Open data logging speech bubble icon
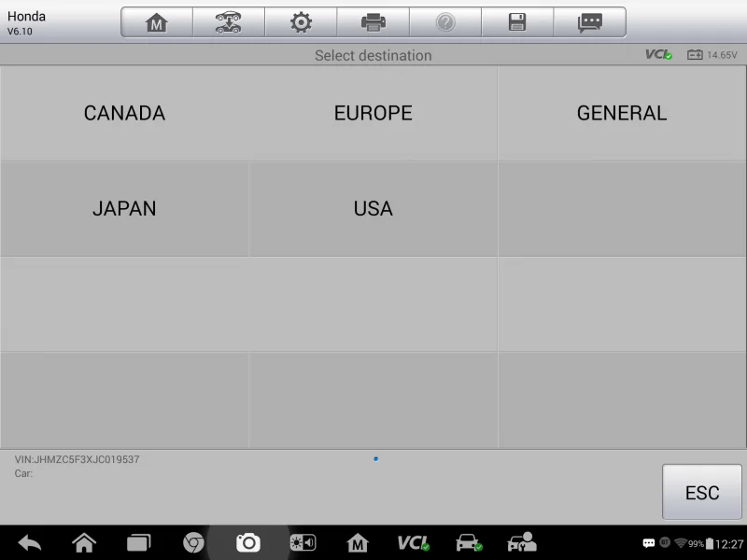The height and width of the screenshot is (560, 747). tap(589, 22)
